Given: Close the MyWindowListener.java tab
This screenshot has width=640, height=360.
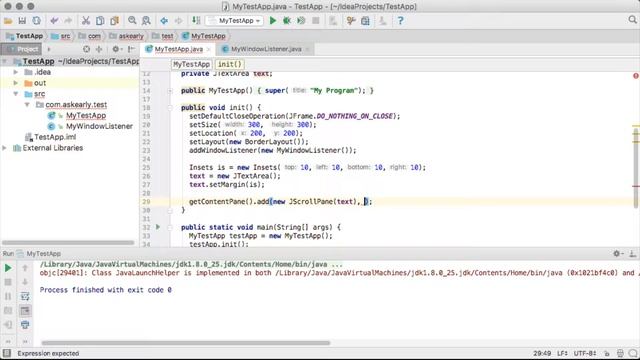Looking at the screenshot, I should click(307, 49).
